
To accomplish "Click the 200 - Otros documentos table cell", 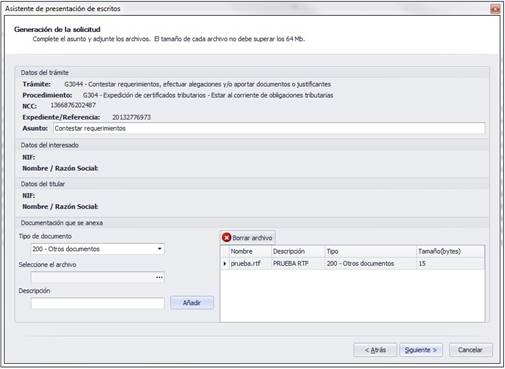I will pyautogui.click(x=371, y=264).
